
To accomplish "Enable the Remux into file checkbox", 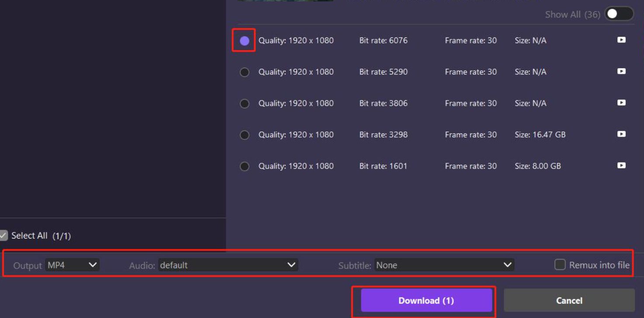I will click(560, 265).
